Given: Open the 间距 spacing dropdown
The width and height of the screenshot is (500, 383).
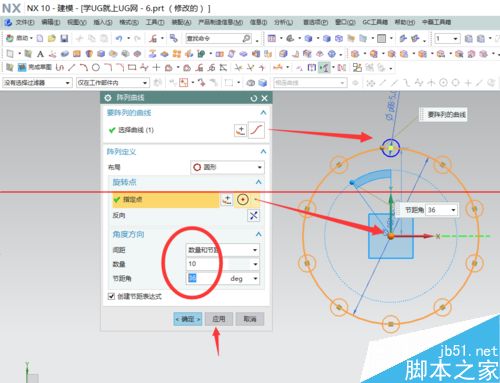Looking at the screenshot, I should click(223, 250).
